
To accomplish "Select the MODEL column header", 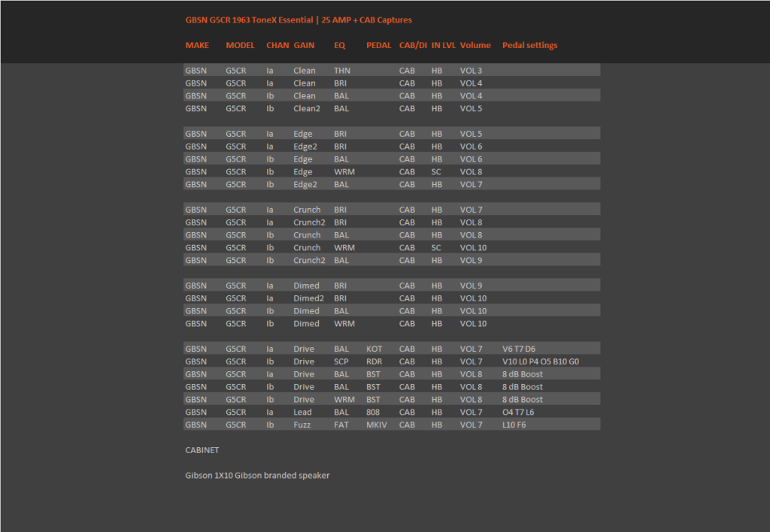I will pyautogui.click(x=240, y=45).
